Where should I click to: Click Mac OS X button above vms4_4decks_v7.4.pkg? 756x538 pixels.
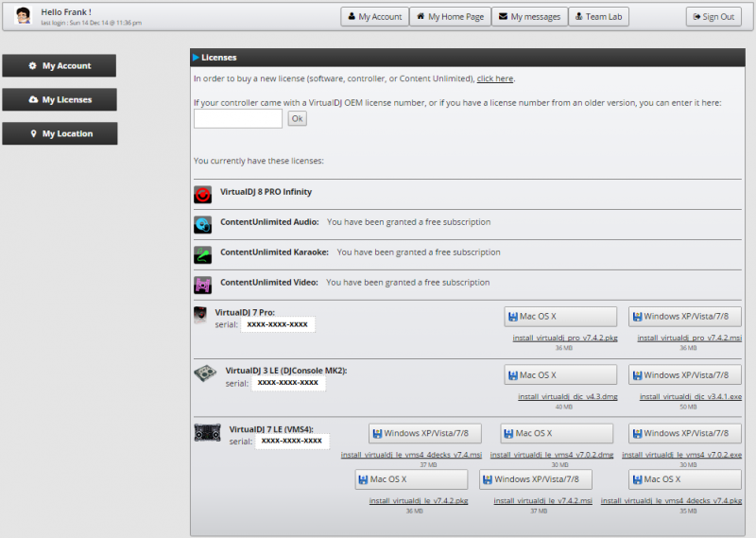(684, 479)
